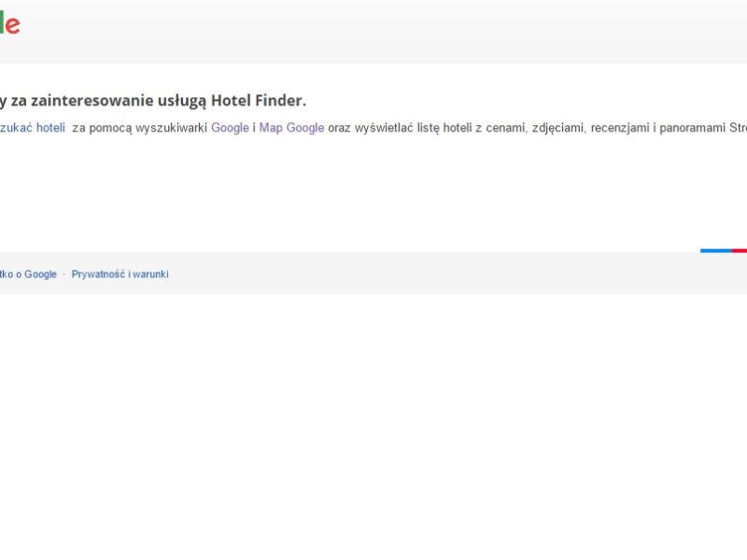The width and height of the screenshot is (747, 560).
Task: Click the red stripe of the footer color bar
Action: 740,250
